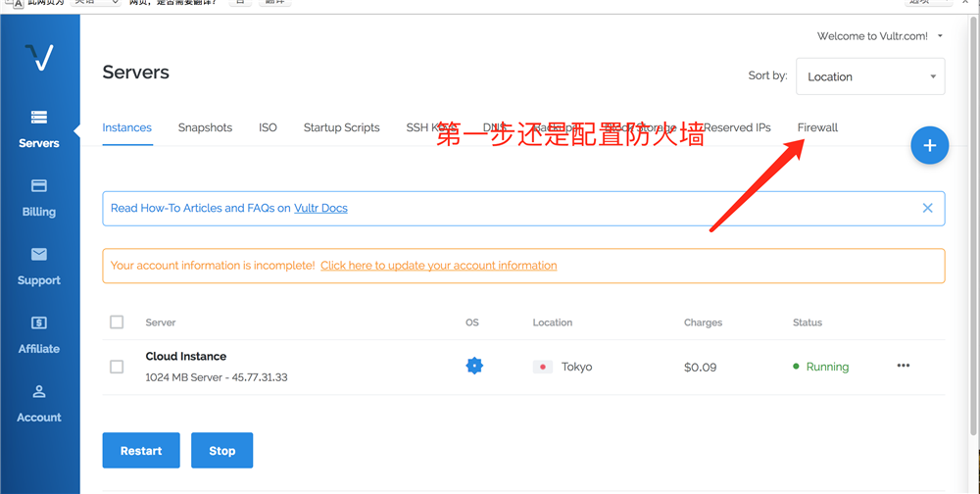Image resolution: width=980 pixels, height=494 pixels.
Task: Click the Vultr logo icon
Action: [39, 58]
